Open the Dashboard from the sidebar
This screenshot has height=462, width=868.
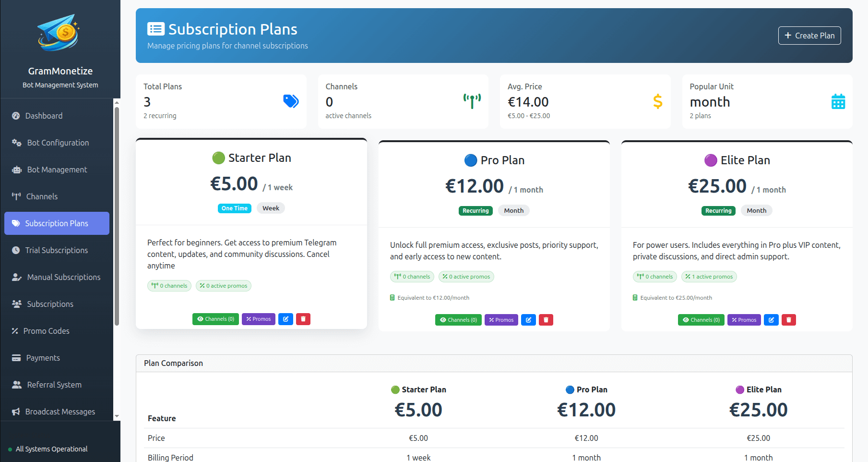click(44, 115)
